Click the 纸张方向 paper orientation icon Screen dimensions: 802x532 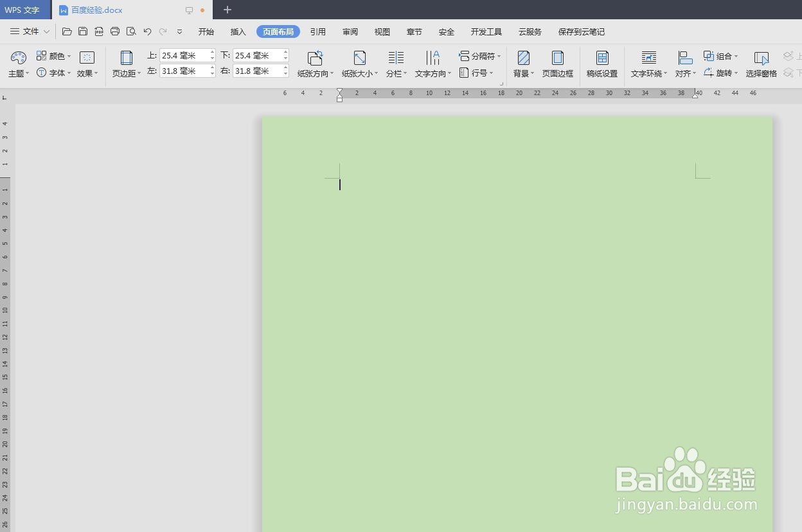click(x=315, y=58)
